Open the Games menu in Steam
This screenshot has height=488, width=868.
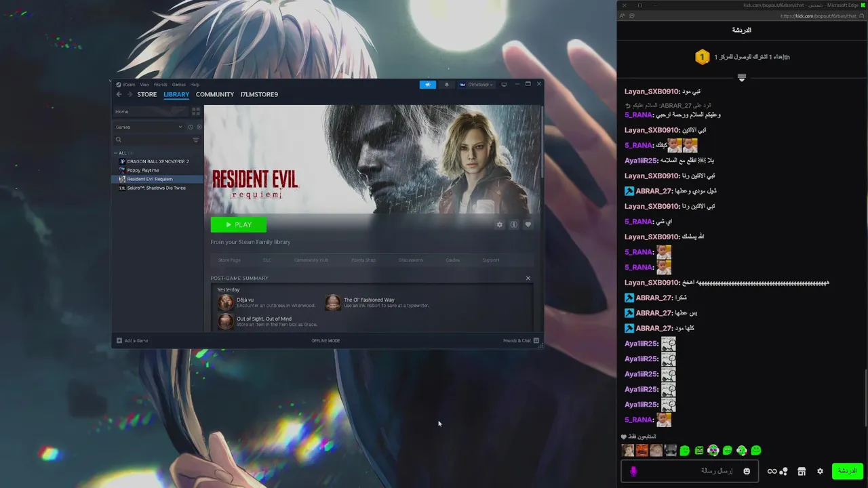[179, 85]
